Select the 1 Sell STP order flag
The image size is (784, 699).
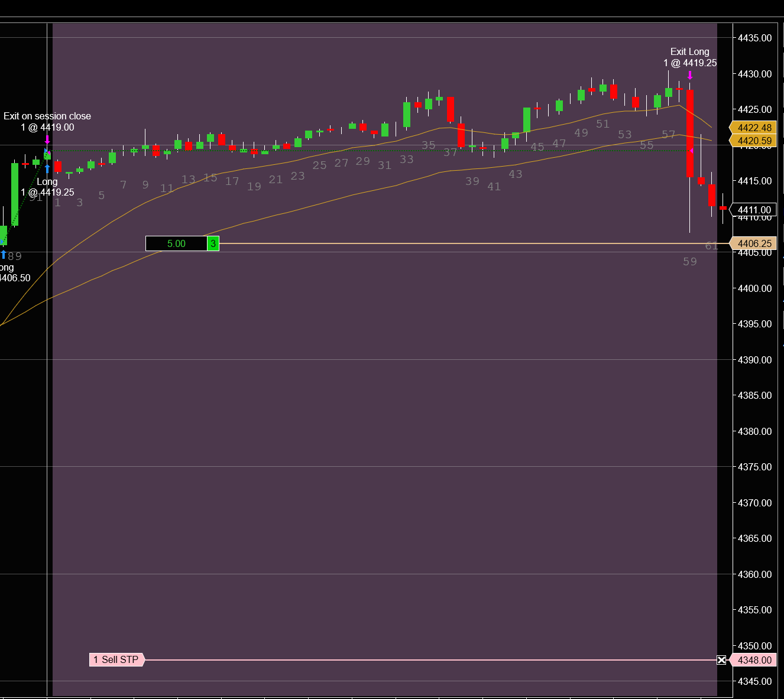click(x=116, y=659)
